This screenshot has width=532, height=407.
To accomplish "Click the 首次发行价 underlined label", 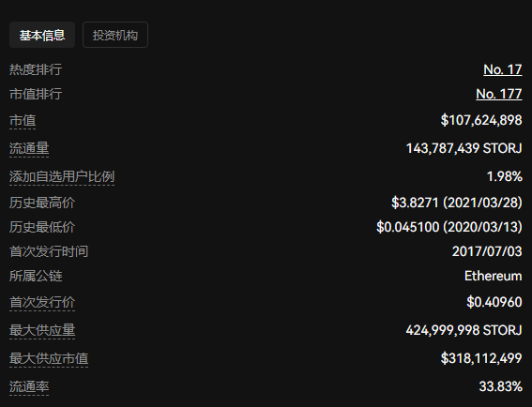I will point(42,302).
